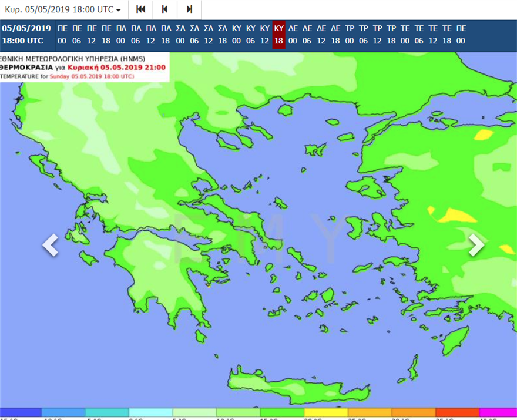The height and width of the screenshot is (420, 517).
Task: Select the ΔΕ 00 time step
Action: (x=293, y=35)
